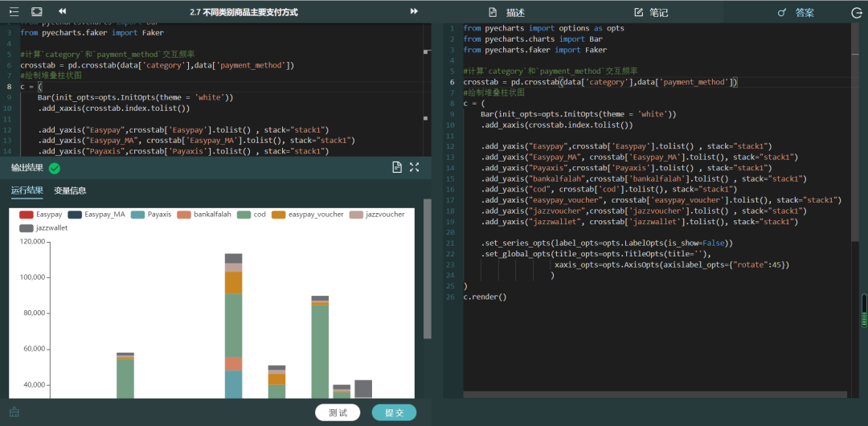The width and height of the screenshot is (868, 426).
Task: Click the 120,000 y-axis label on chart
Action: point(35,242)
